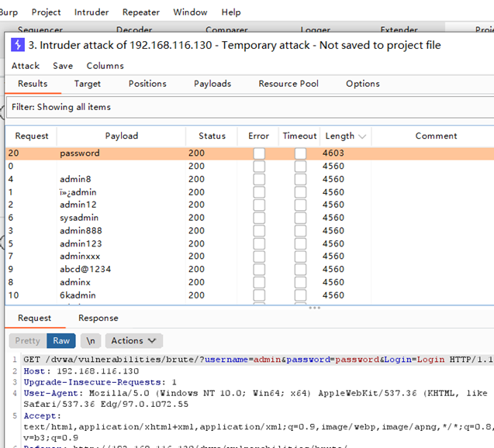
Task: Select the 'adminxxx' payload row
Action: 250,257
